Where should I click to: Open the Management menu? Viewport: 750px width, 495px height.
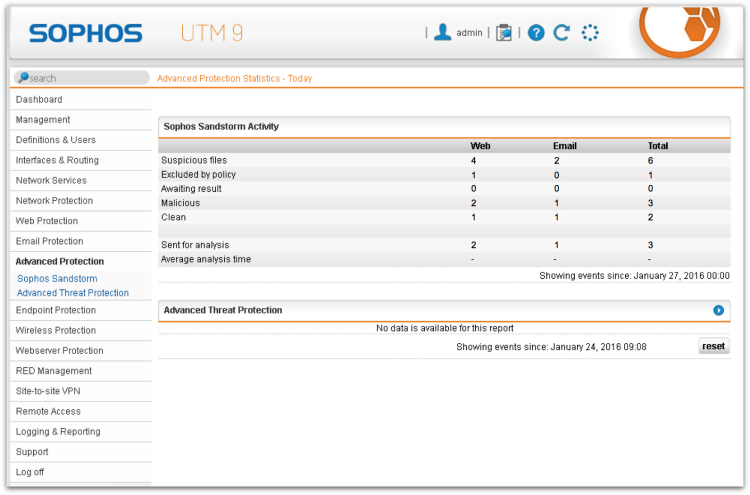pos(80,120)
